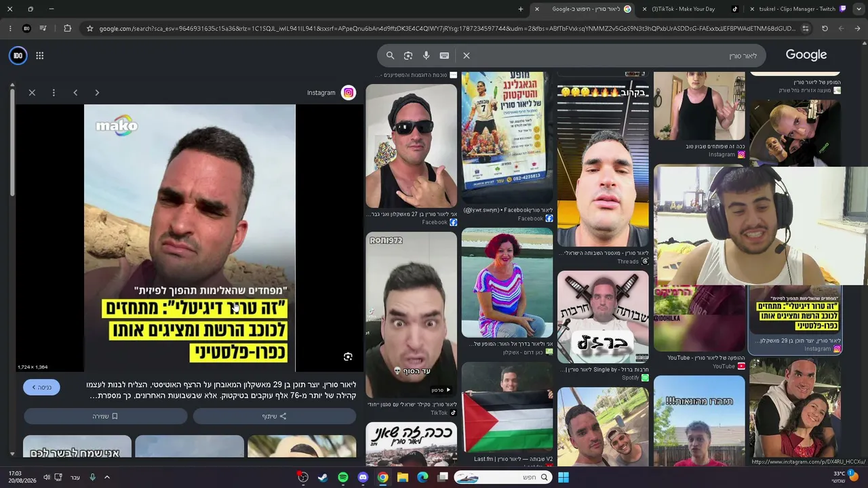Open the on-screen keyboard input tool
The image size is (868, 488).
[444, 56]
